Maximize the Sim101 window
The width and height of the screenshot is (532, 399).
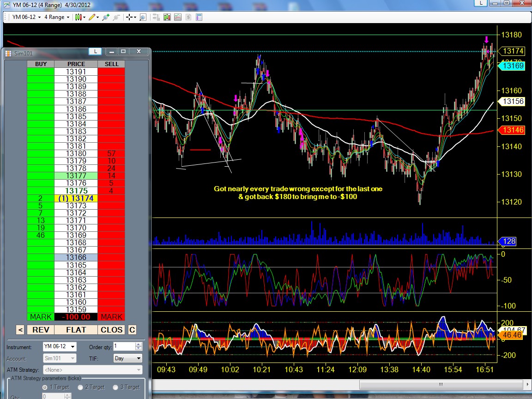pos(123,52)
